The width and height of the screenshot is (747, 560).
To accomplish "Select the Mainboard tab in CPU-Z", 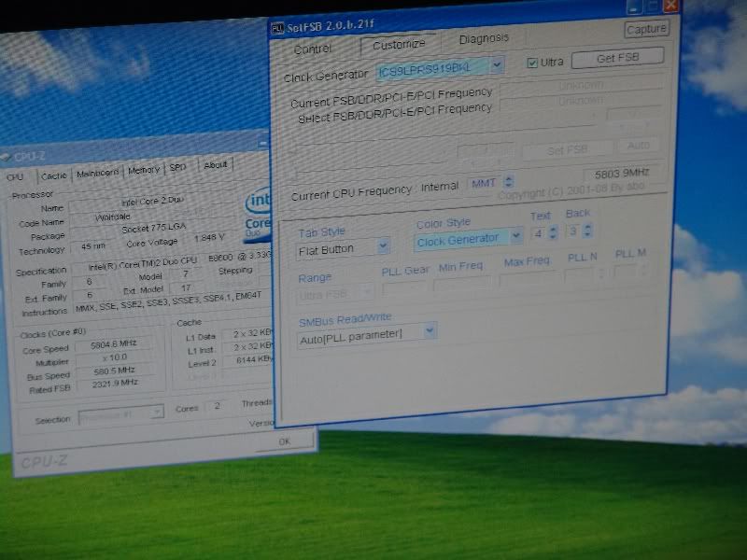I will click(97, 173).
